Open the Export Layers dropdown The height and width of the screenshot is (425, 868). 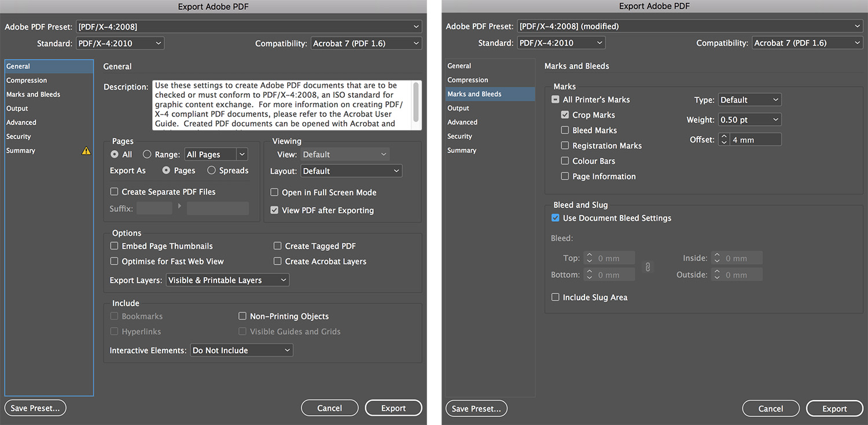pyautogui.click(x=227, y=280)
